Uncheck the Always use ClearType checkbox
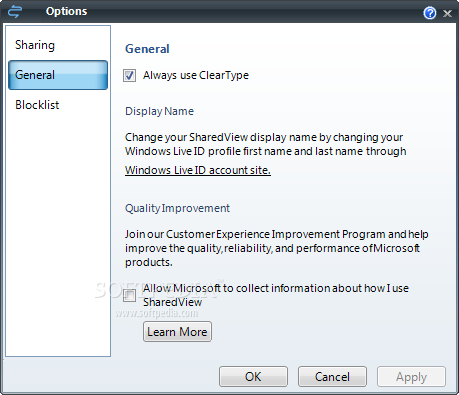 tap(129, 75)
